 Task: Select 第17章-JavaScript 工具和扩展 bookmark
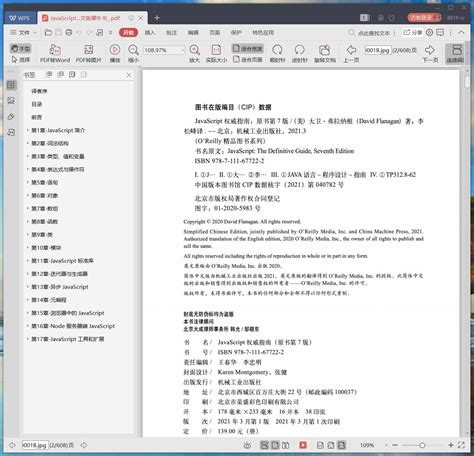[68, 339]
